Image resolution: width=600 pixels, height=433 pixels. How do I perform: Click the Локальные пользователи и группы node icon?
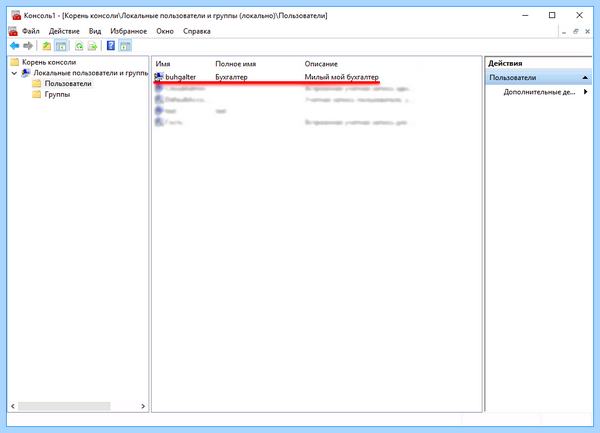pyautogui.click(x=26, y=73)
